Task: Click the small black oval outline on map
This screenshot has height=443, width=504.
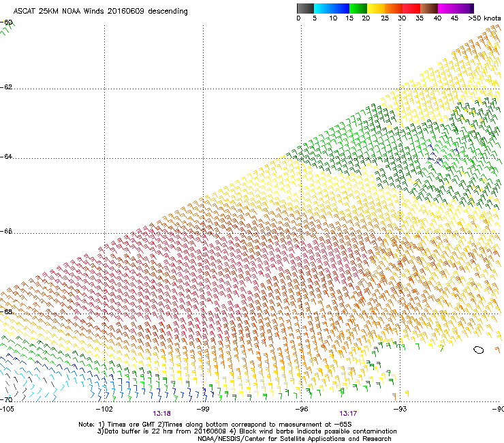Action: pyautogui.click(x=479, y=350)
